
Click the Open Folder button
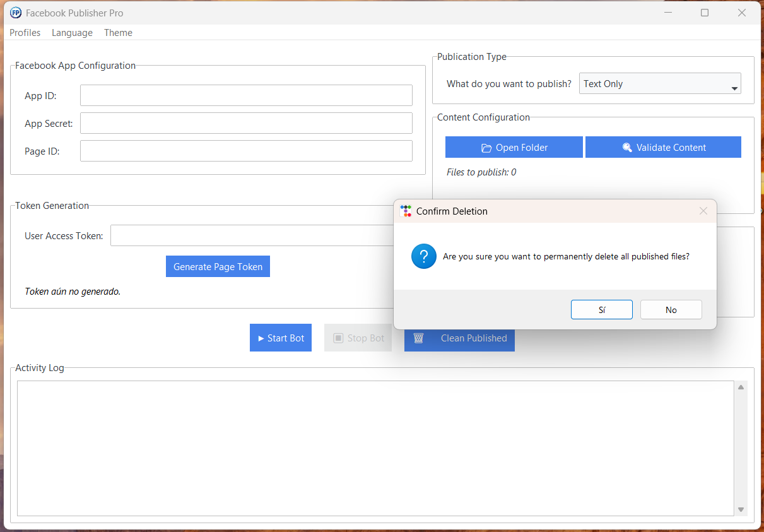pos(514,147)
